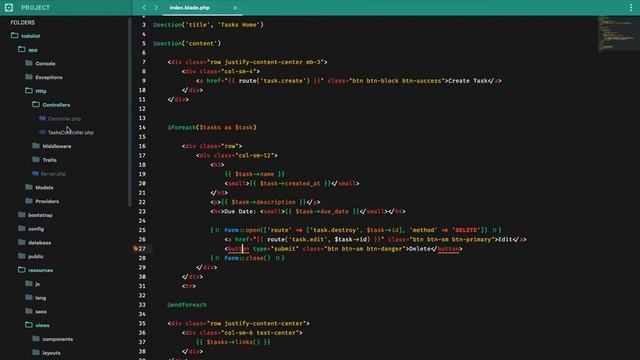Expand the js folder
The width and height of the screenshot is (640, 360).
(32, 284)
